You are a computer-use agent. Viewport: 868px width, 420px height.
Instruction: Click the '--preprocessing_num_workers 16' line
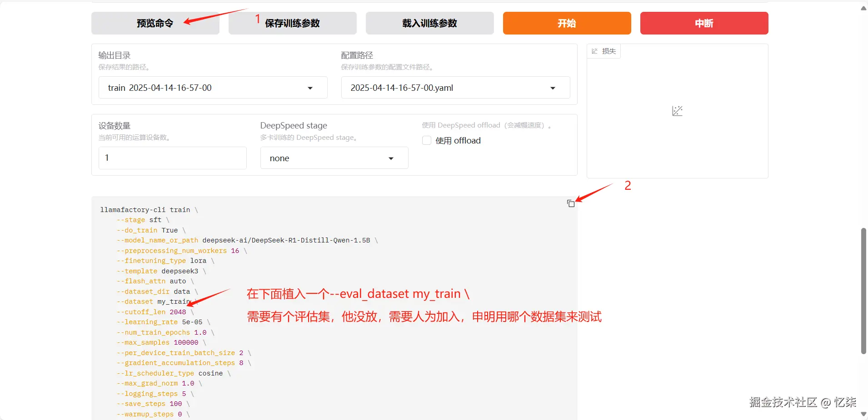pos(182,251)
